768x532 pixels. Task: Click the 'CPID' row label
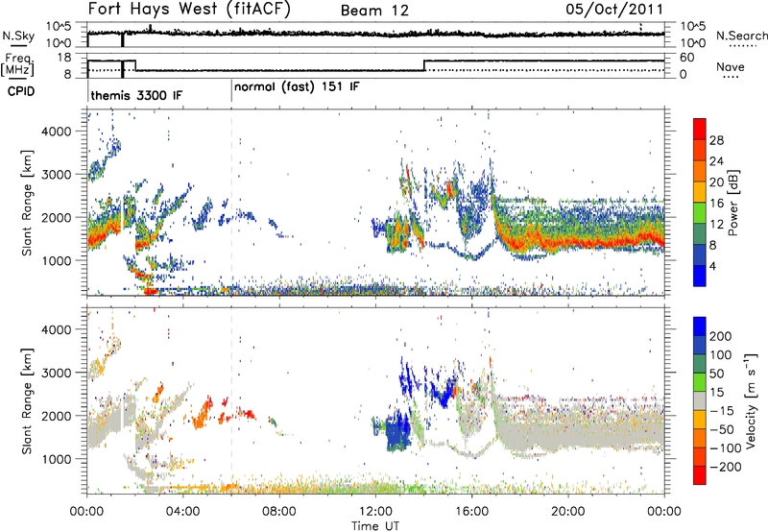click(20, 91)
